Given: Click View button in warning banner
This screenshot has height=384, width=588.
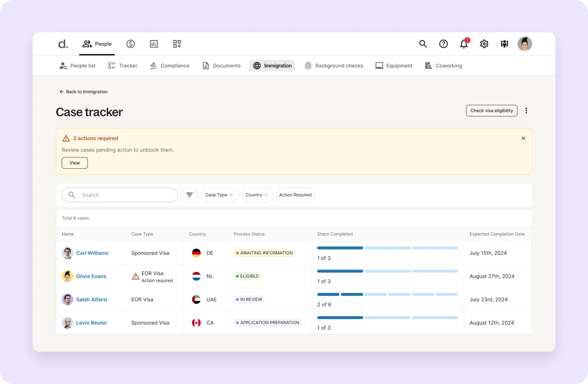Looking at the screenshot, I should pos(75,163).
